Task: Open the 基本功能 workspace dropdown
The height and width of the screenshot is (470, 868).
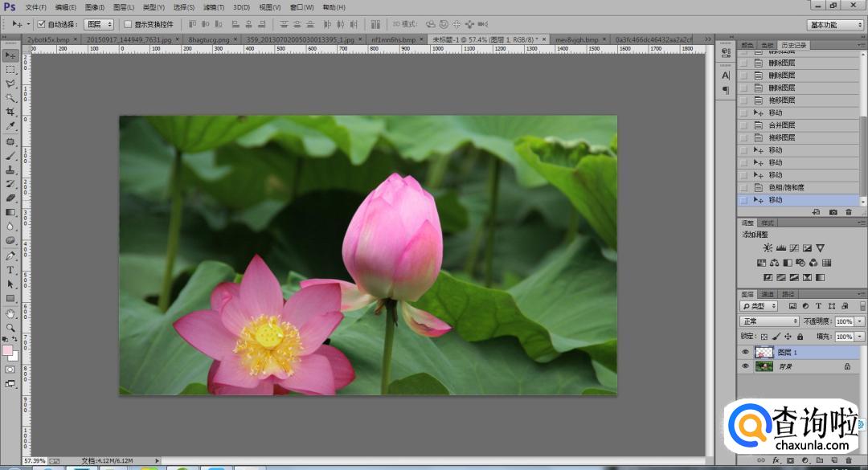Action: (x=835, y=25)
